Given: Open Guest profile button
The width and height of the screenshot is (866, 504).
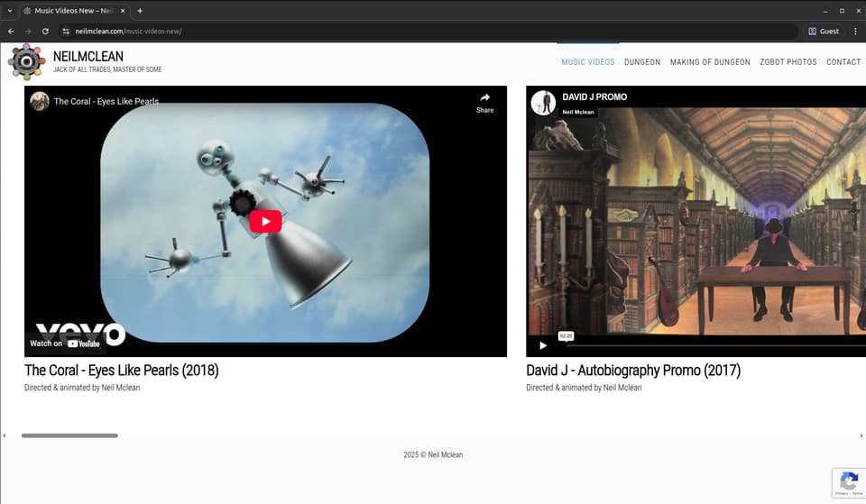Looking at the screenshot, I should tap(824, 32).
